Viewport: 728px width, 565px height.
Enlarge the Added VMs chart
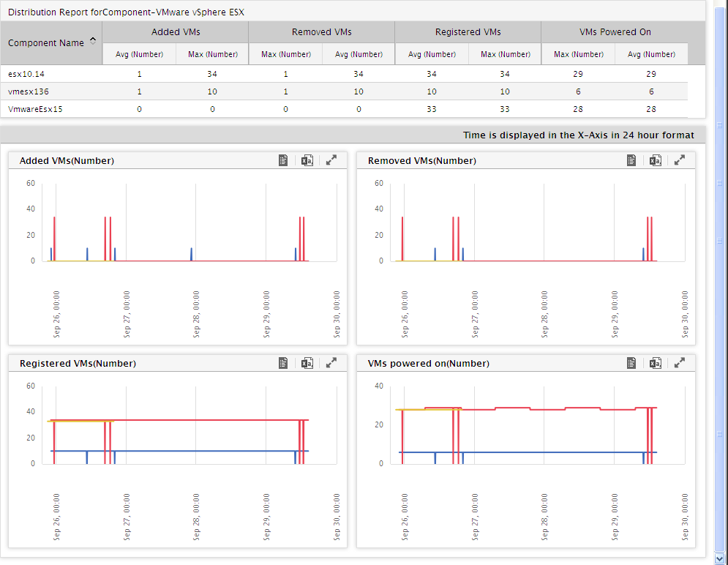[331, 160]
